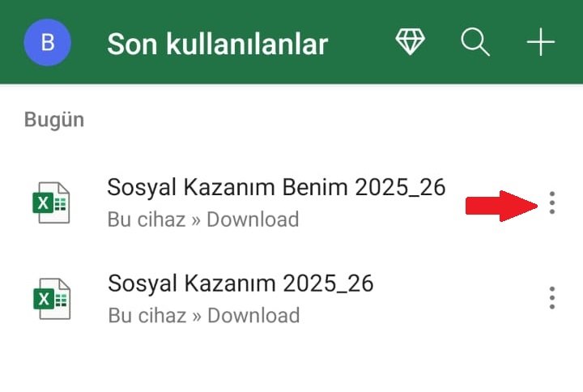Open three-dot menu for Sosyal Kazanım 2025_26
Viewport: 583px width, 392px height.
tap(552, 297)
